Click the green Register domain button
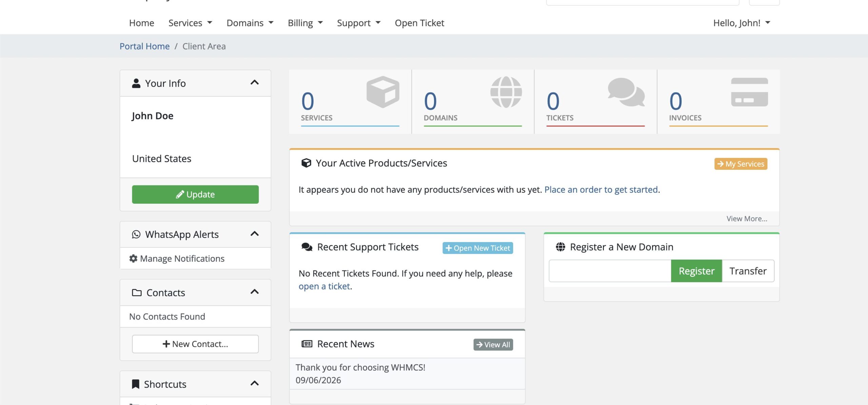 [696, 271]
